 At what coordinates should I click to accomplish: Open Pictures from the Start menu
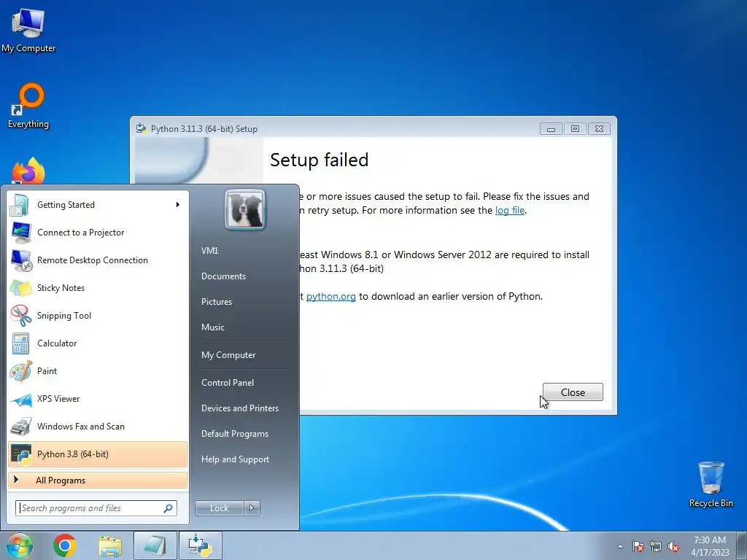tap(216, 302)
